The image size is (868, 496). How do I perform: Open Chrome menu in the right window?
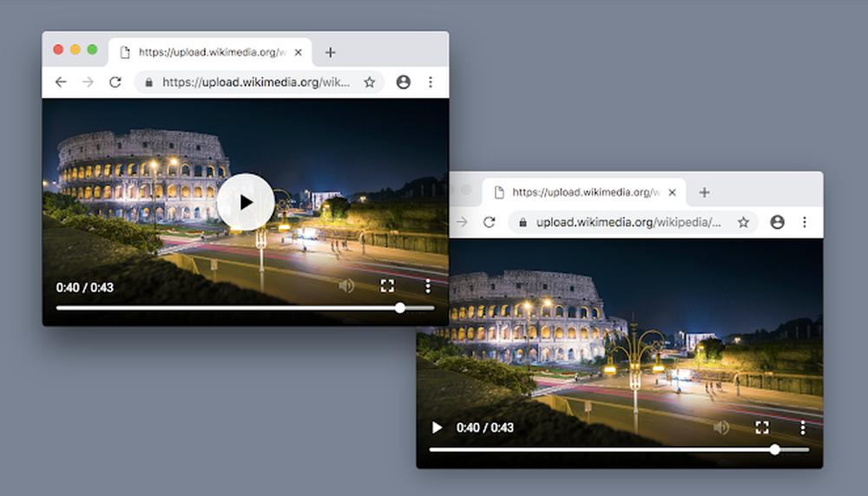tap(805, 222)
